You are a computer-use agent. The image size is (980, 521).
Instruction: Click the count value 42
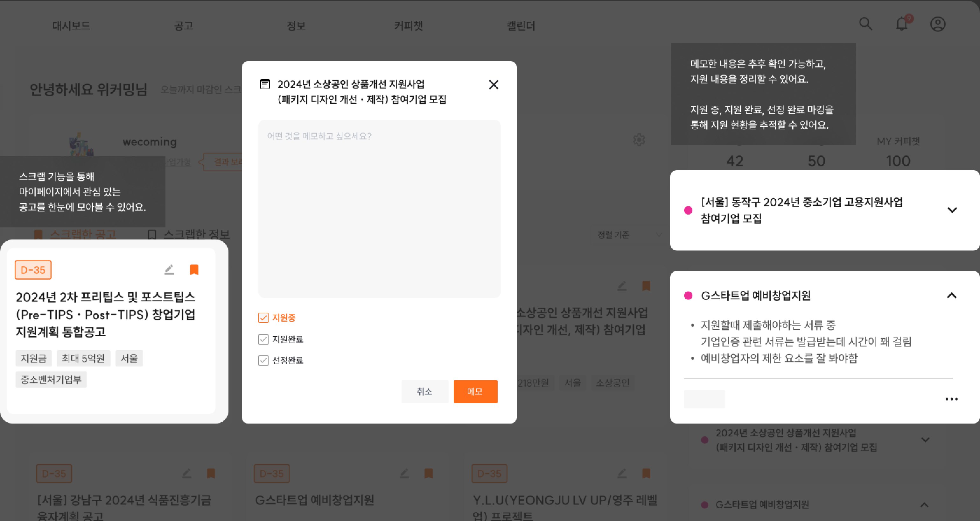735,161
